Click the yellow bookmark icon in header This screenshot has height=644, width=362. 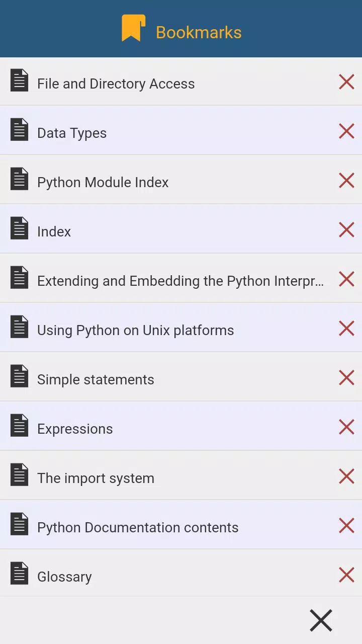(133, 28)
